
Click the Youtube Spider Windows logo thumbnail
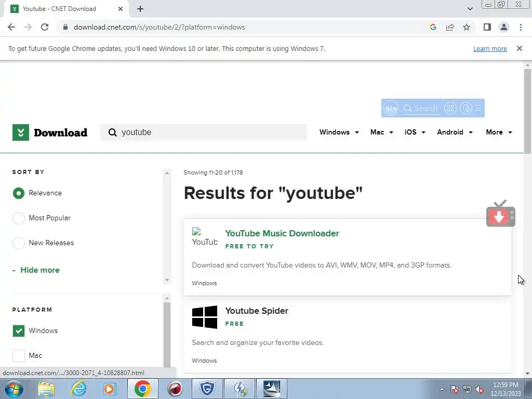205,317
